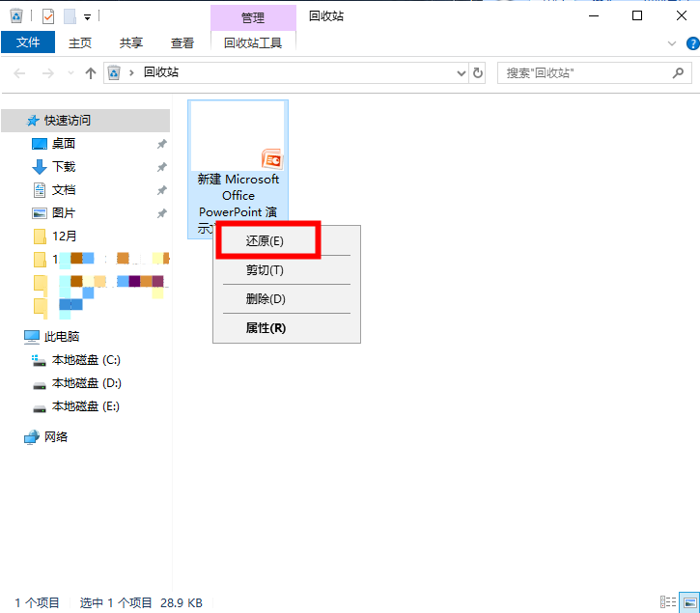
Task: Click the window title 回收站
Action: [x=326, y=16]
